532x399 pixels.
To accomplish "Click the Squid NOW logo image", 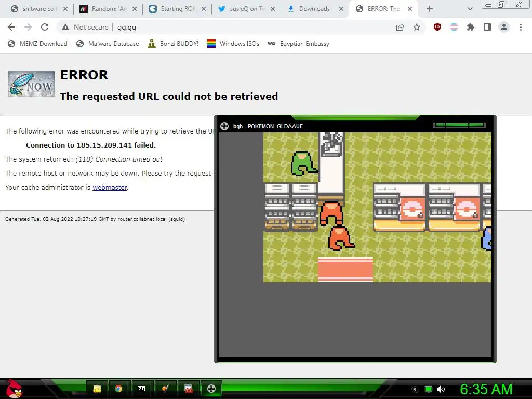I will [x=31, y=84].
